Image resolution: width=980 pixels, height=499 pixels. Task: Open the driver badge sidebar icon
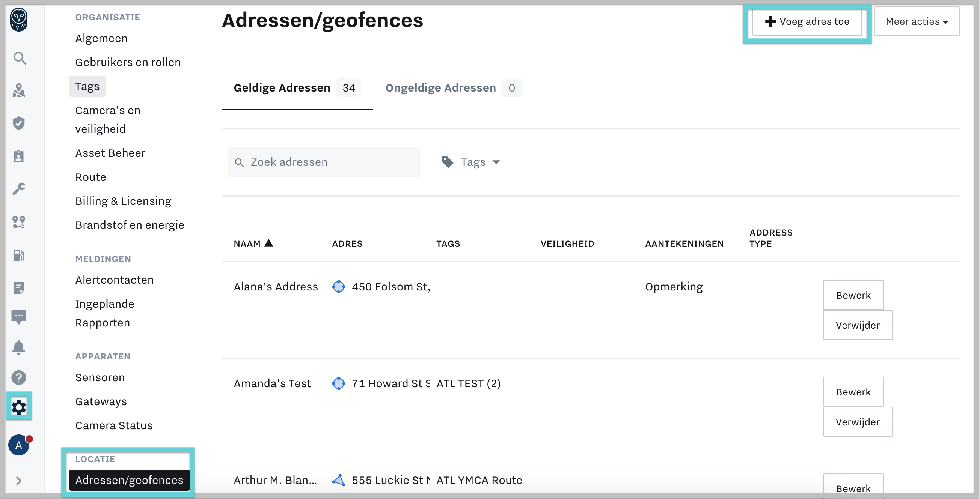(19, 156)
